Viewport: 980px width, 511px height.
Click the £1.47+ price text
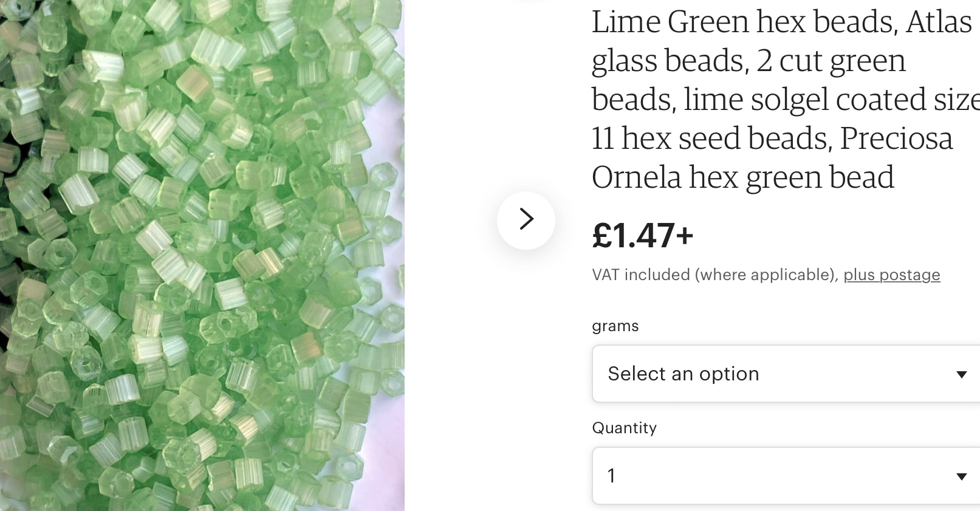coord(642,236)
